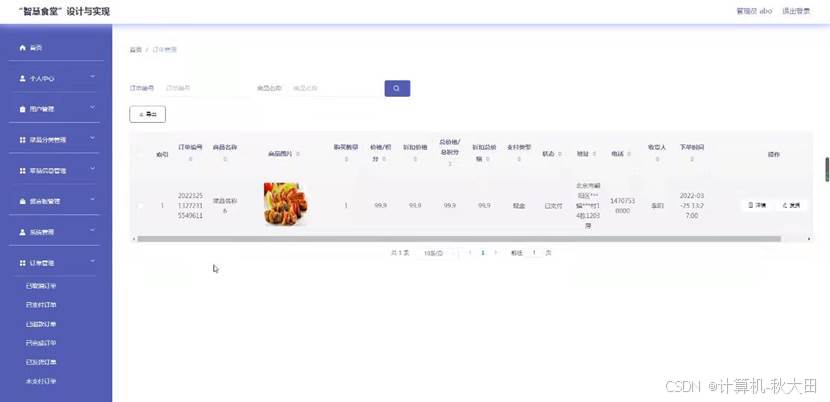Click the sort icon on 地址 column

pyautogui.click(x=594, y=154)
